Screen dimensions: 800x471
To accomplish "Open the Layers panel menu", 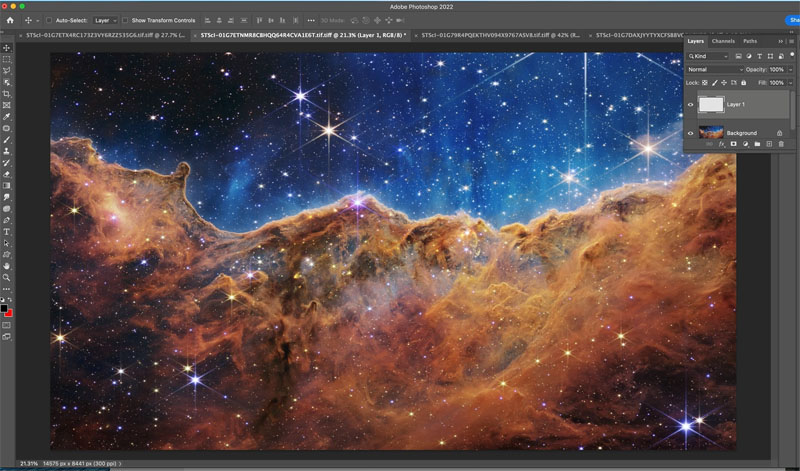I will (792, 41).
